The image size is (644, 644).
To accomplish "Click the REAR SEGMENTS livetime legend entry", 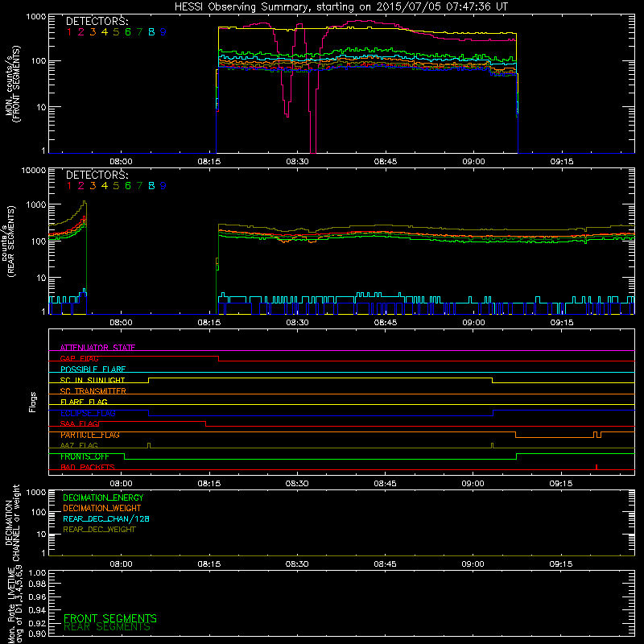I will pos(107,627).
